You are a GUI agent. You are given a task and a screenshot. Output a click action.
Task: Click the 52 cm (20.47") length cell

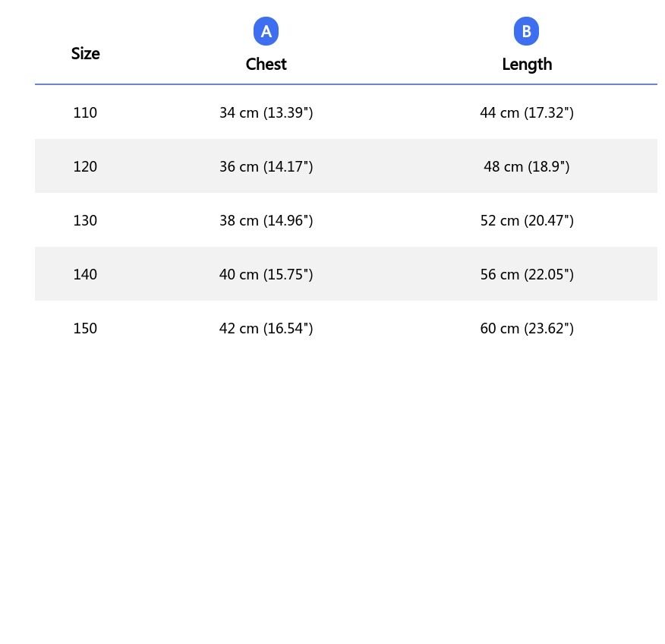pyautogui.click(x=527, y=221)
